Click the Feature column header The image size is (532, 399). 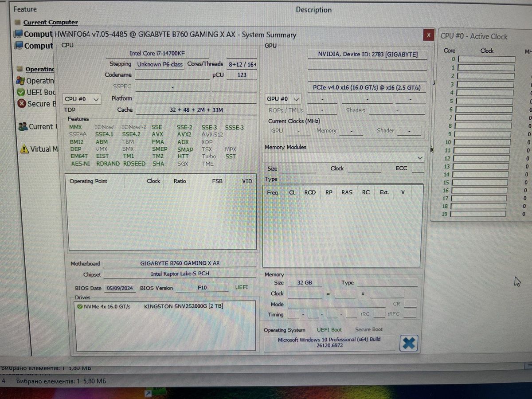[x=25, y=9]
